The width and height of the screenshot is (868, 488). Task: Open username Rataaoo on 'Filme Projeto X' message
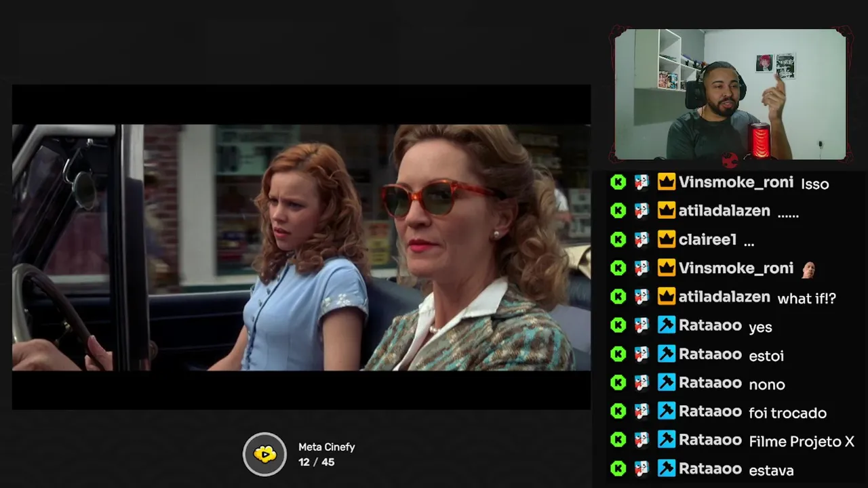point(710,440)
